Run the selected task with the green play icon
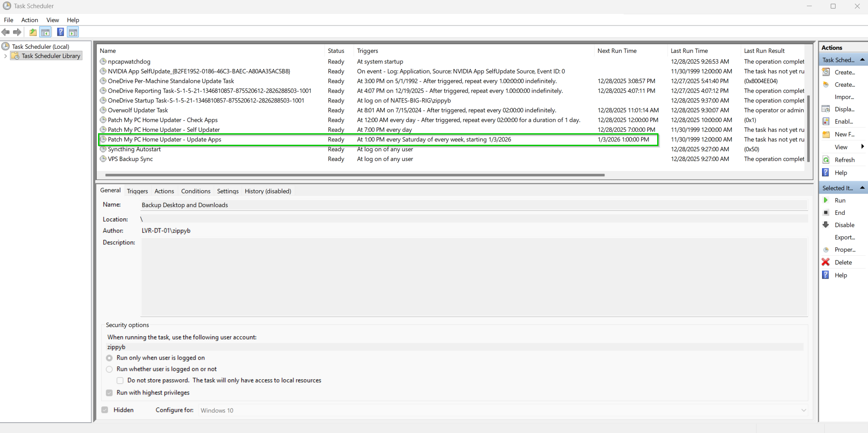Viewport: 868px width, 433px height. 826,200
